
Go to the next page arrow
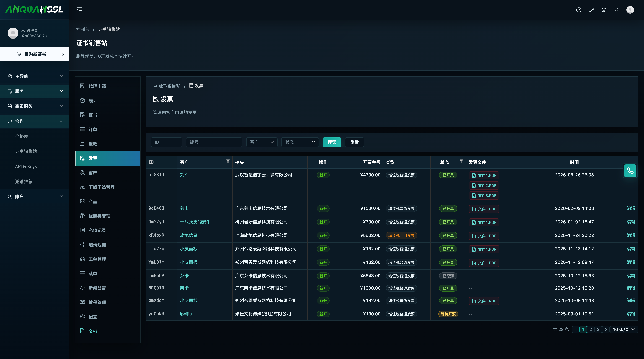605,329
